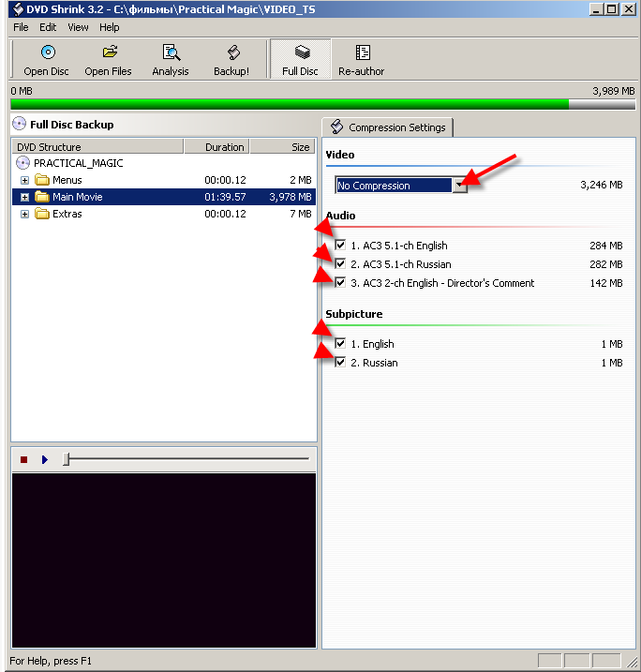Run the Analysis tool
This screenshot has height=672, width=641.
[171, 60]
